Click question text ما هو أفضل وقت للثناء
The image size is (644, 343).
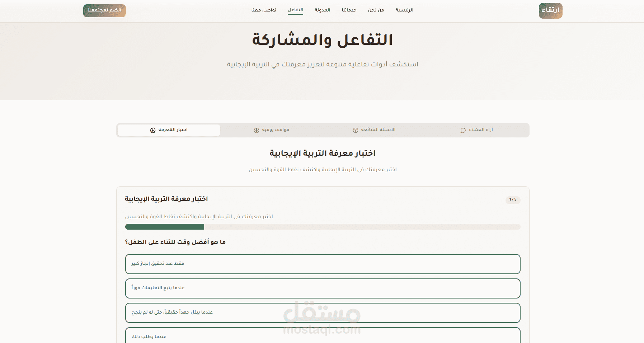tap(175, 242)
